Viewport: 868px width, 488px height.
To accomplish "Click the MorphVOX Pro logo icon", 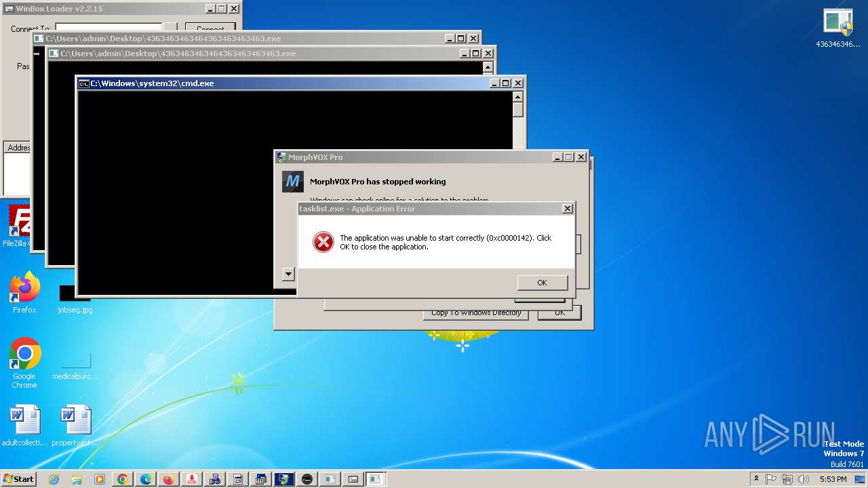I will pos(293,182).
